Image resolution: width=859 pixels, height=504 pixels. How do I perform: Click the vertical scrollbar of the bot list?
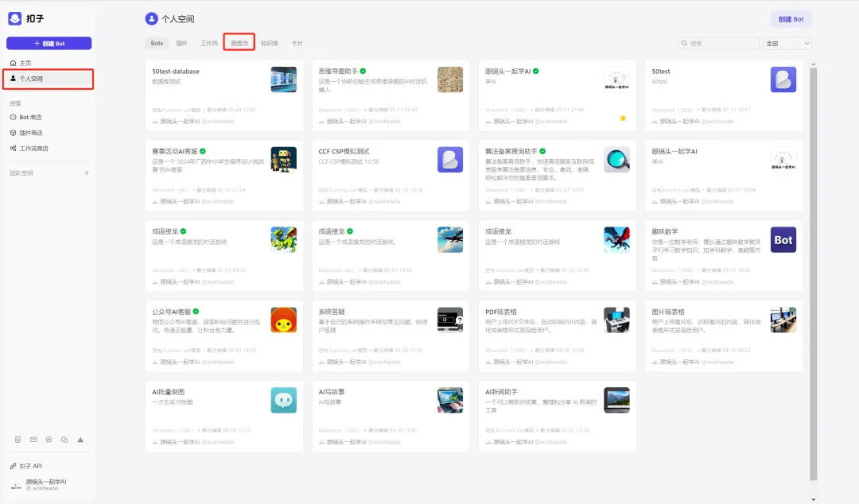tap(813, 274)
